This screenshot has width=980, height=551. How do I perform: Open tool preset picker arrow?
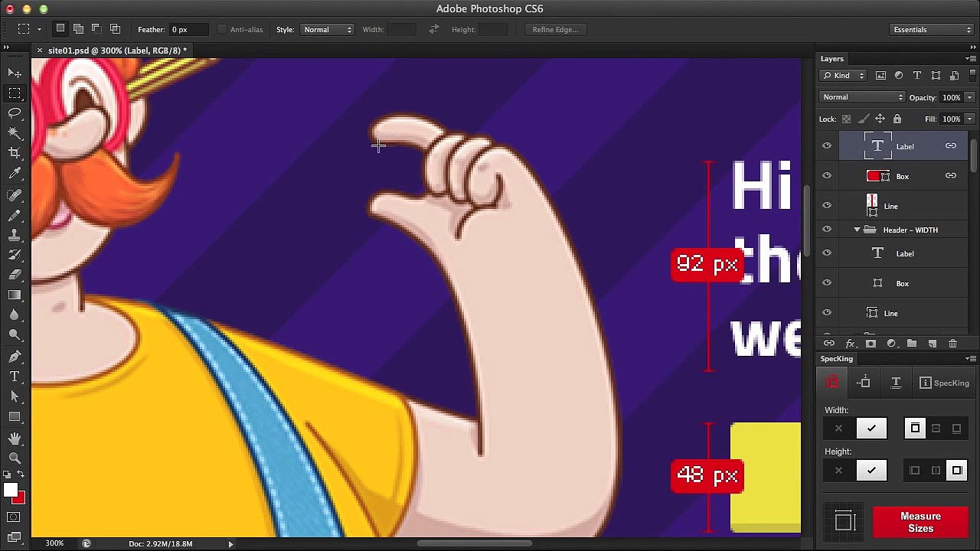point(39,29)
